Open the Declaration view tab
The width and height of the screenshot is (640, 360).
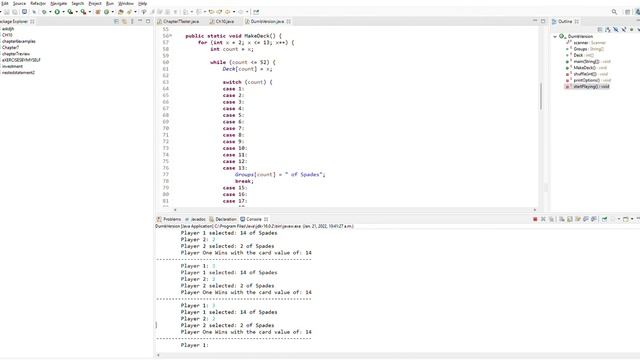pyautogui.click(x=223, y=219)
